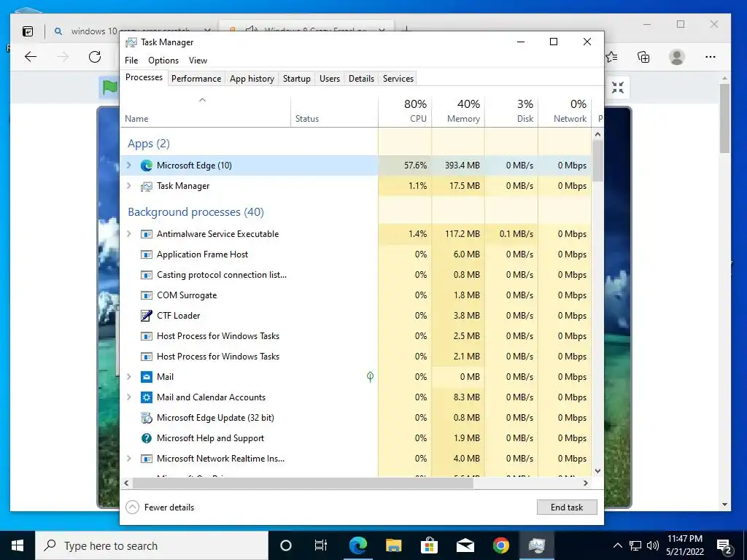Click the COM Surrogate process icon
Screen dimensions: 747x560
146,295
